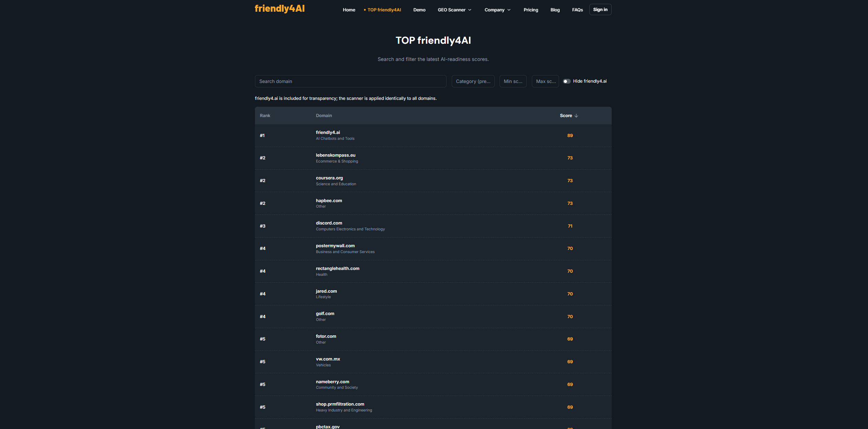Viewport: 868px width, 429px height.
Task: Click score 73 in the coursera.org row
Action: (x=570, y=181)
